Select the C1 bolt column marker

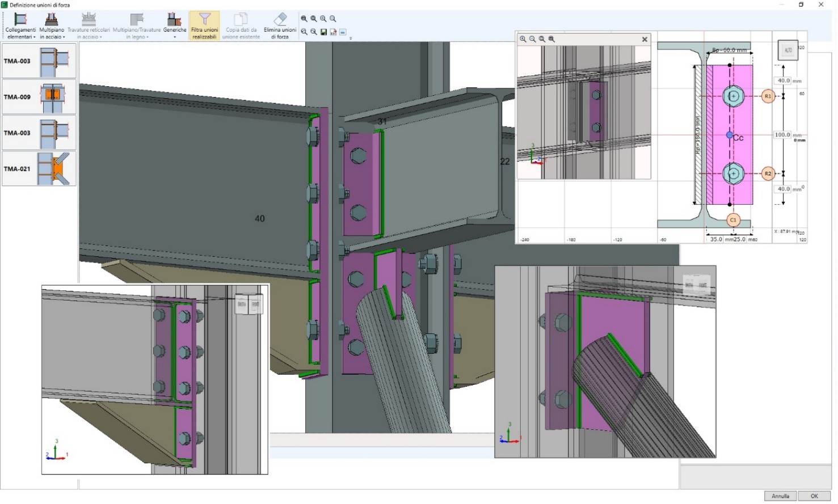click(733, 220)
